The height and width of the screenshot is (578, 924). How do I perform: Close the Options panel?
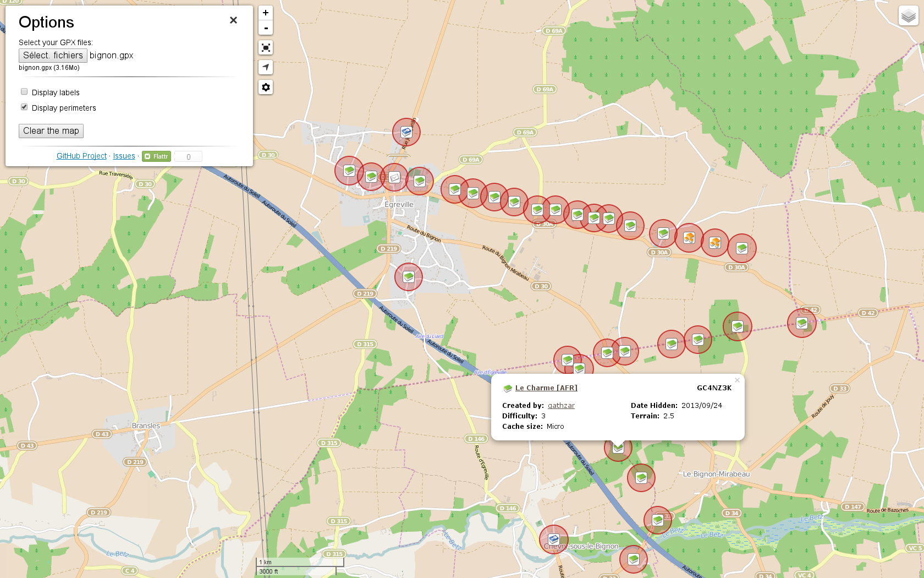233,20
